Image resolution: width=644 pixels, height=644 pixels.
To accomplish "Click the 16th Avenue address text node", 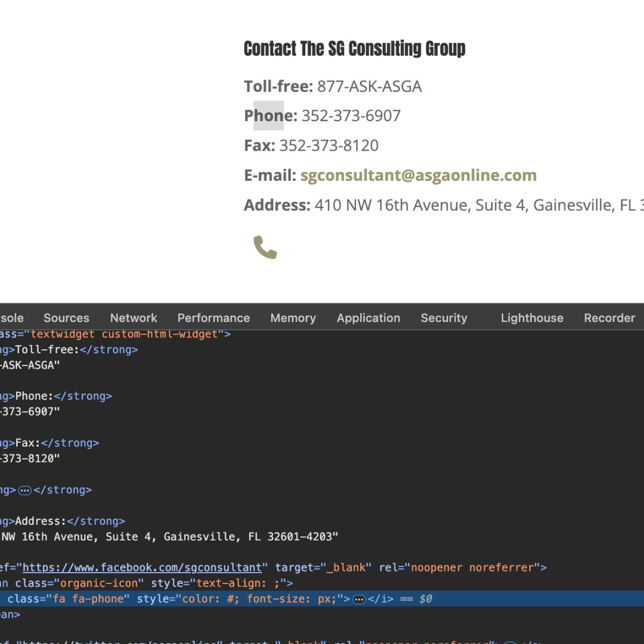I will (x=169, y=537).
